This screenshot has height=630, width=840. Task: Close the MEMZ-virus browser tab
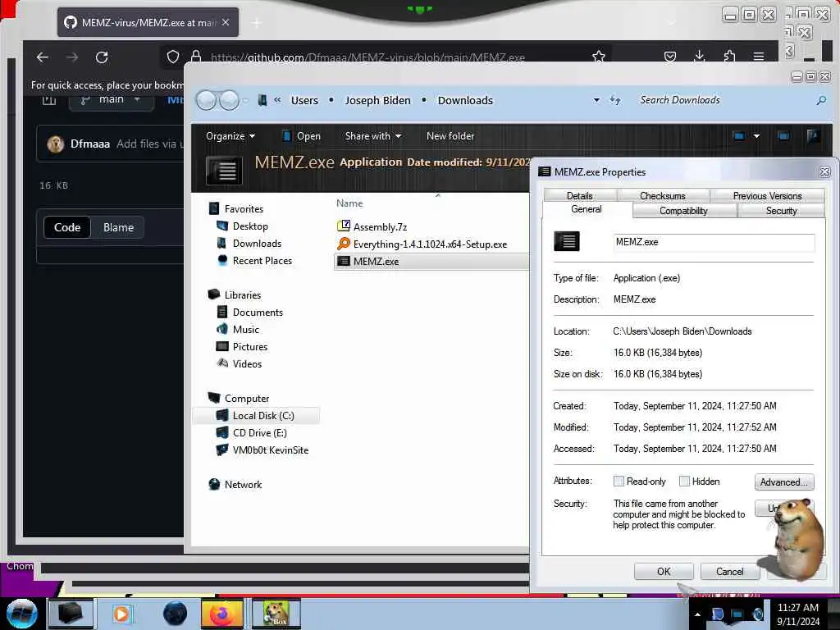[x=226, y=22]
